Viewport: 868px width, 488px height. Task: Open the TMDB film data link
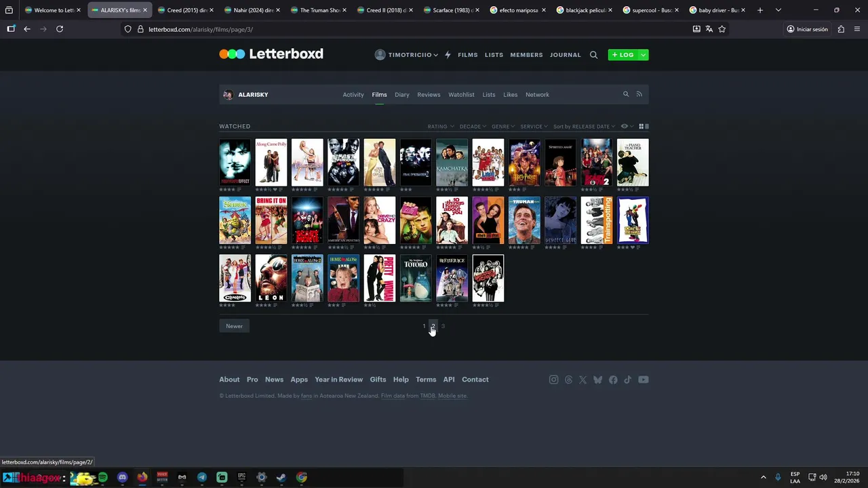pos(427,396)
